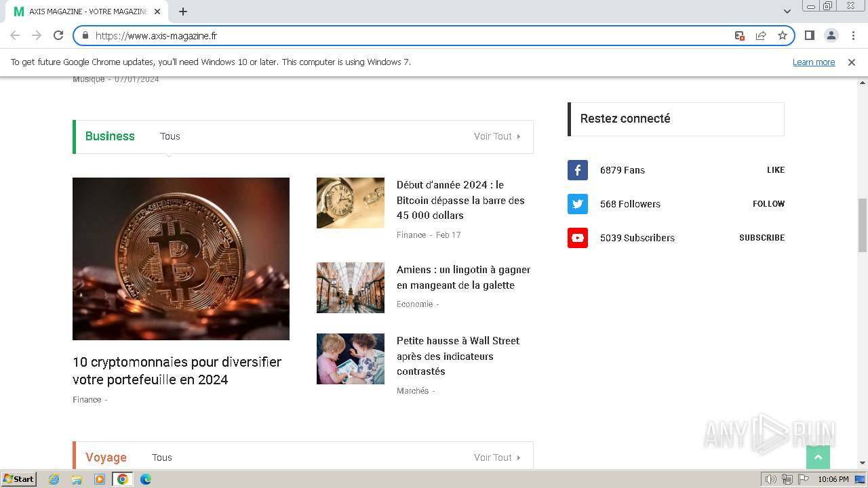Click the scroll-to-top green arrow button
Viewport: 868px width, 488px height.
(818, 457)
